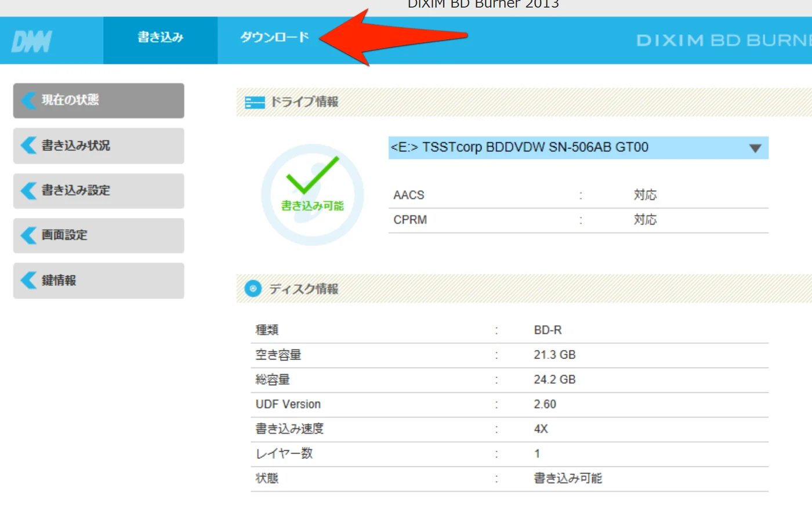The width and height of the screenshot is (812, 505).
Task: Click the green 書き込み可能 checkmark status icon
Action: [x=313, y=194]
